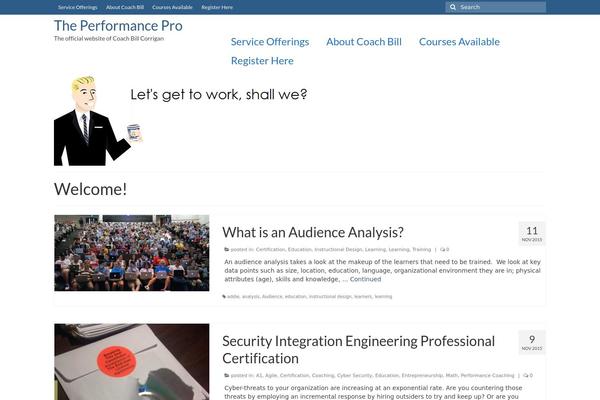Click comment bubble icon on Audience Analysis post

coord(442,250)
